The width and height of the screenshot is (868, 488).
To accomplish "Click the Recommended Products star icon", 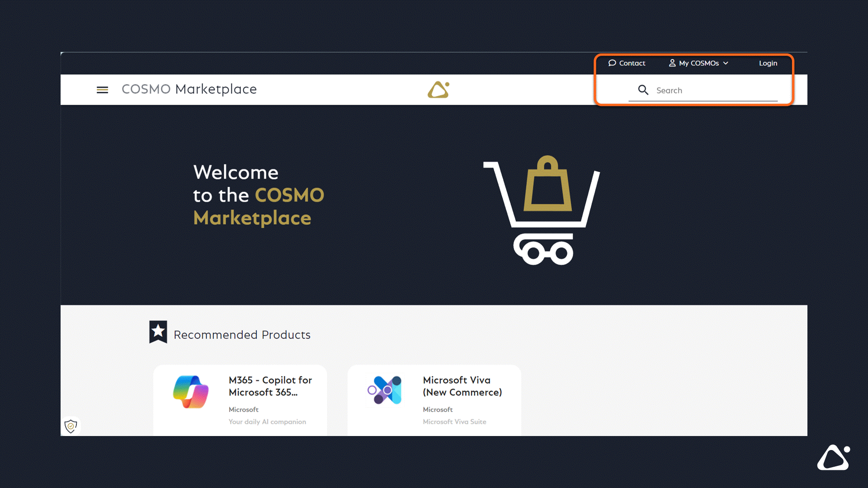I will [x=157, y=333].
